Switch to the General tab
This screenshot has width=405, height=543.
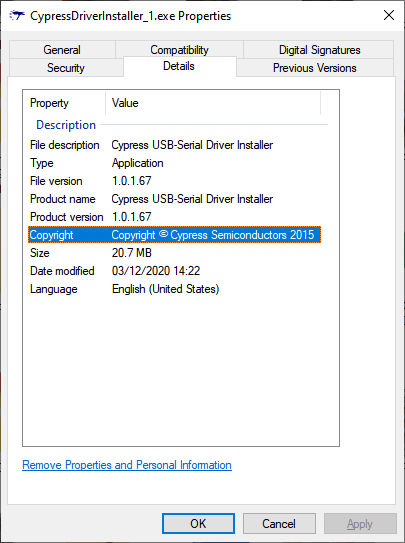tap(62, 50)
